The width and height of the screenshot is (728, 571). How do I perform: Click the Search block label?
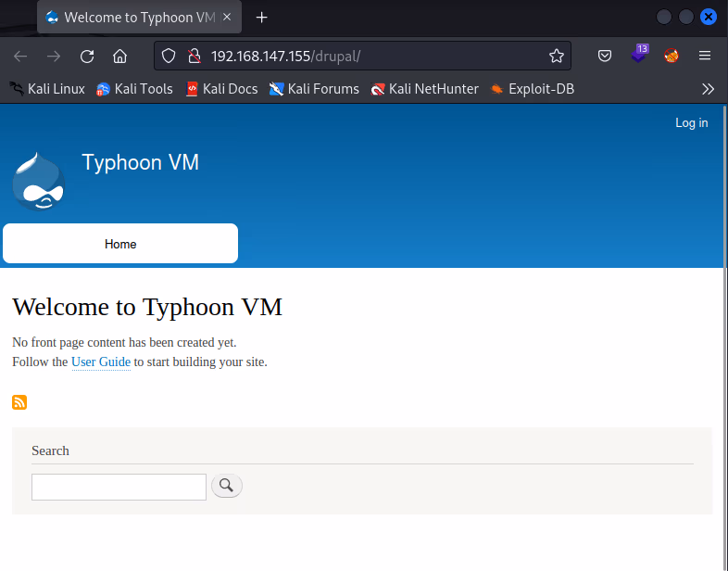pyautogui.click(x=50, y=450)
